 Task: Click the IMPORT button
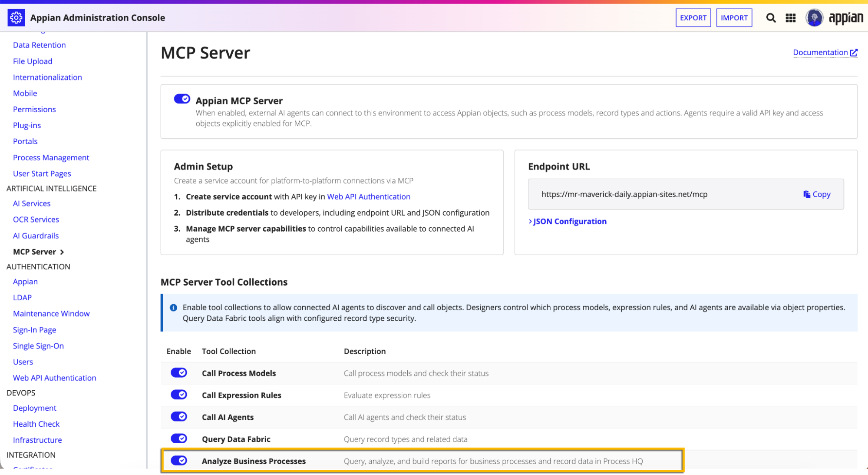click(734, 18)
